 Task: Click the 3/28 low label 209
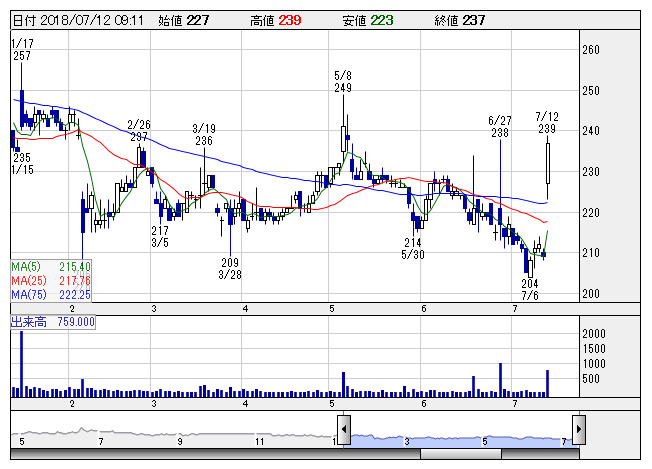[231, 262]
